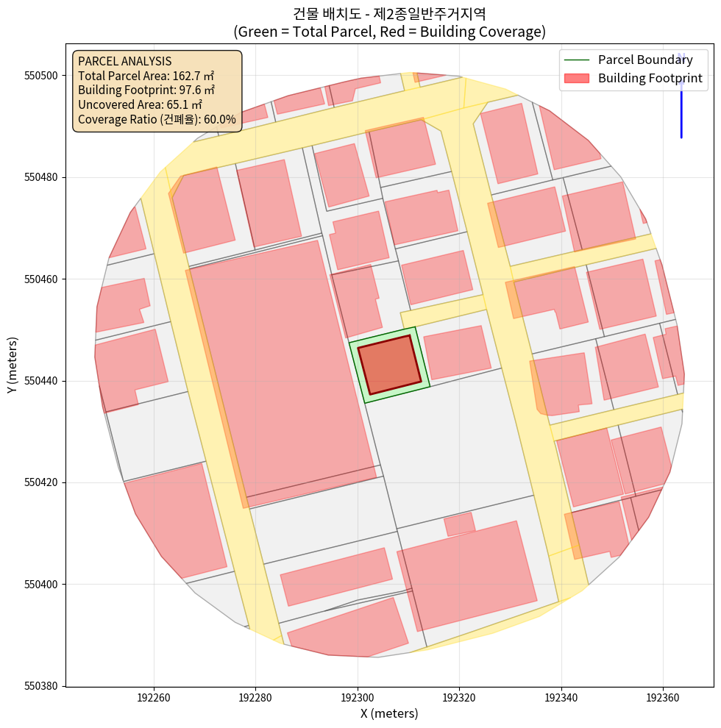Select the "Building Footprint" legend label
The image size is (721, 728).
point(650,78)
